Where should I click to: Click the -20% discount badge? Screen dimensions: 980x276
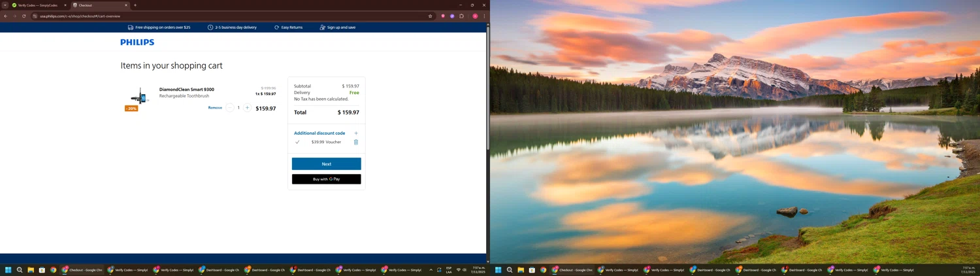[131, 109]
